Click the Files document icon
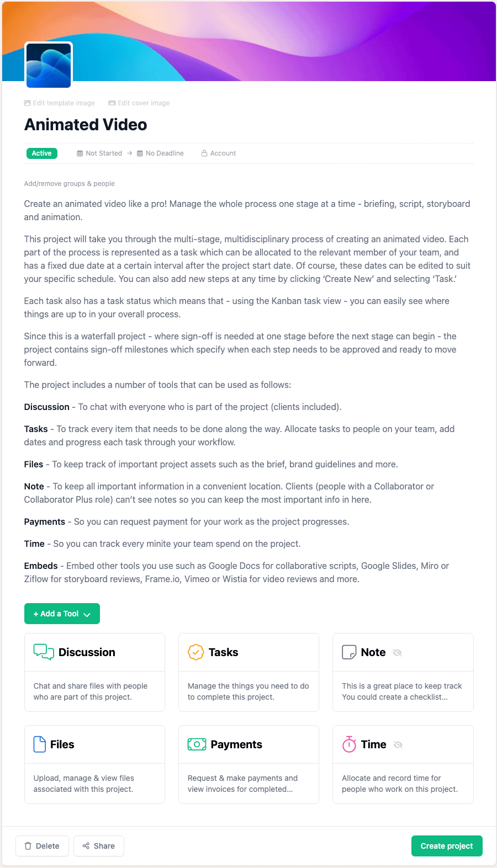Image resolution: width=497 pixels, height=868 pixels. (x=39, y=744)
